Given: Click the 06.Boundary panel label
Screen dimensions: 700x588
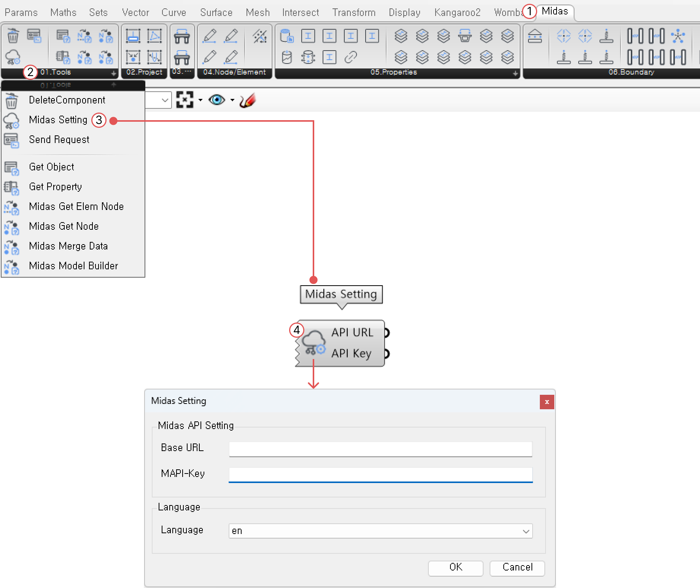Looking at the screenshot, I should coord(632,72).
